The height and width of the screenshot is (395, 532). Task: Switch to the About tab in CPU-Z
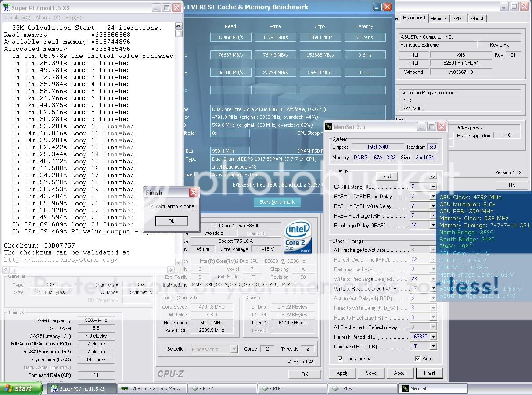click(477, 18)
